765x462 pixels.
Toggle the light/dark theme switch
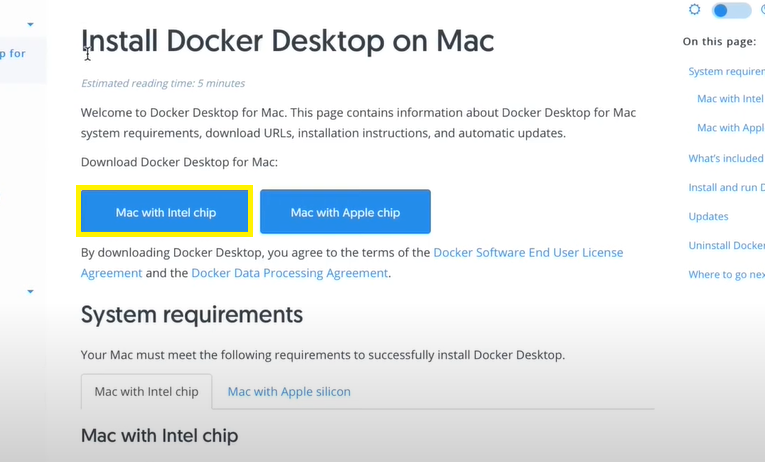731,11
